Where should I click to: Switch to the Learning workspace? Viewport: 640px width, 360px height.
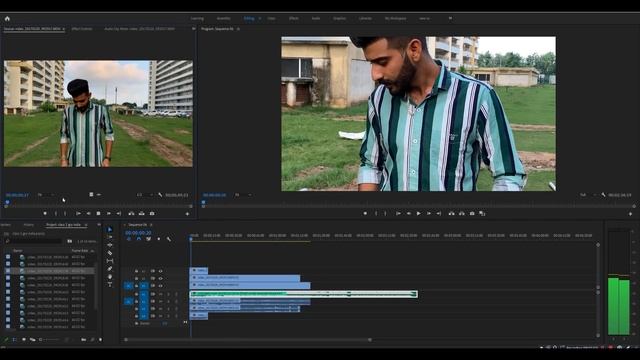pos(197,18)
